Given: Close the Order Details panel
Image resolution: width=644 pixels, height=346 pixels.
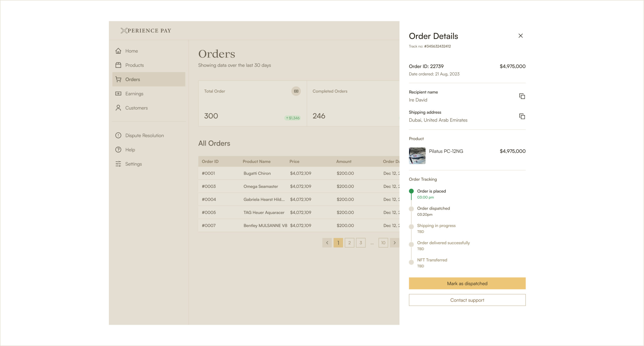Looking at the screenshot, I should [520, 36].
